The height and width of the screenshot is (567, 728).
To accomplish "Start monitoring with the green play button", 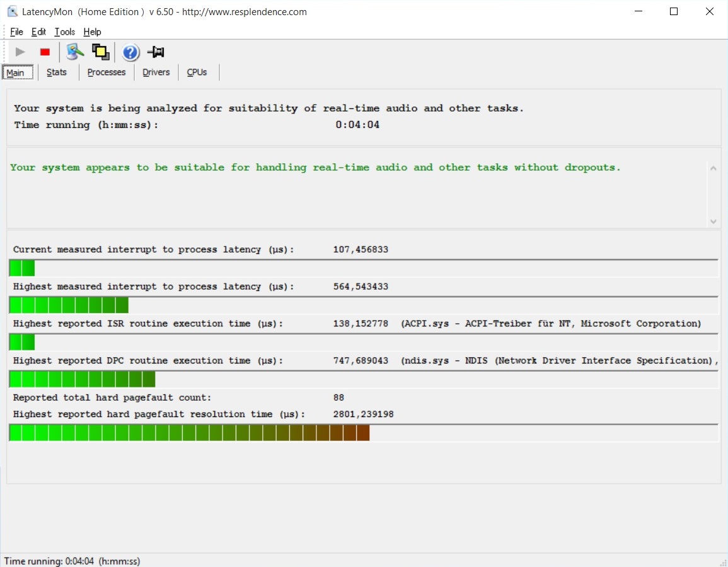I will pos(20,52).
